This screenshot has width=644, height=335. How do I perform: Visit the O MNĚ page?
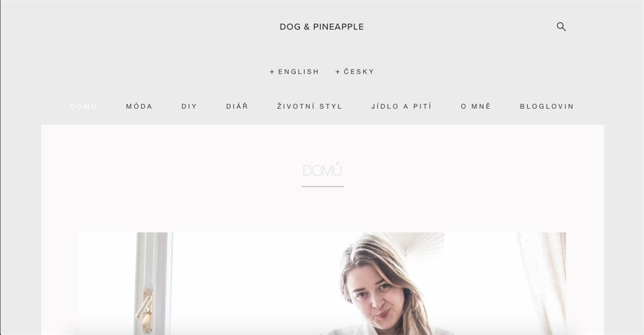point(475,106)
